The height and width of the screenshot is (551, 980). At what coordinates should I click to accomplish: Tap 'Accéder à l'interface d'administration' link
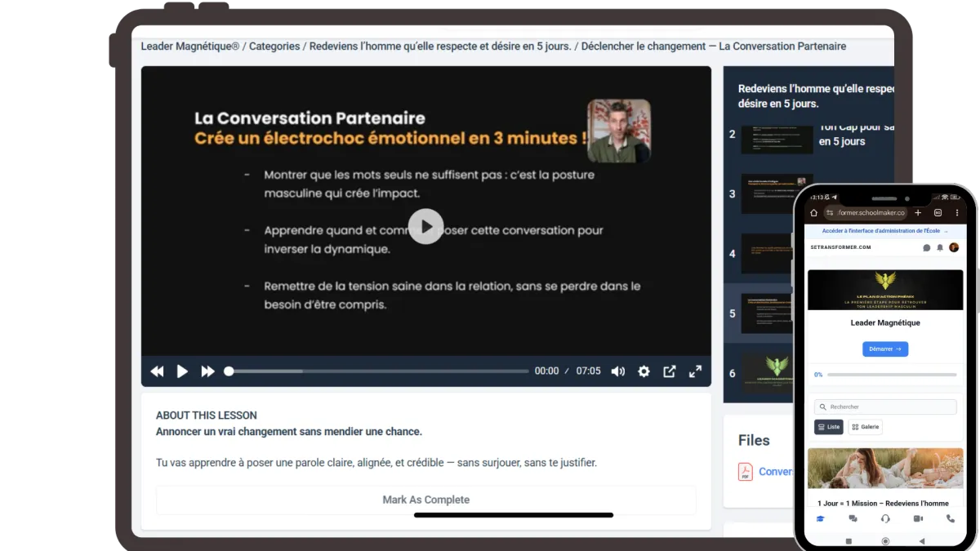(x=885, y=231)
